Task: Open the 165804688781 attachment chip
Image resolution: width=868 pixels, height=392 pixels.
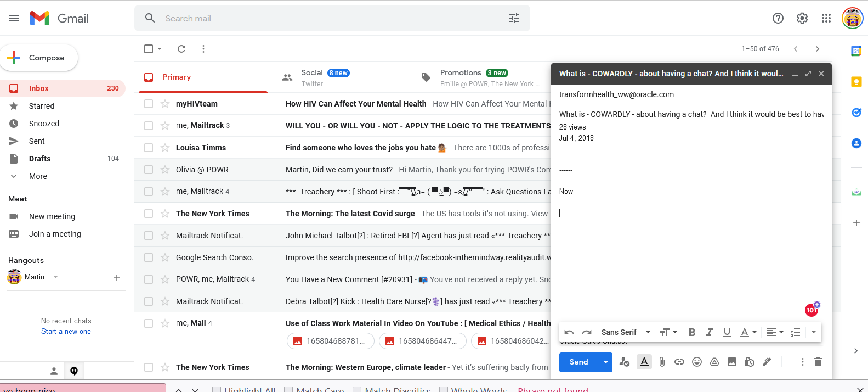Action: pos(331,341)
